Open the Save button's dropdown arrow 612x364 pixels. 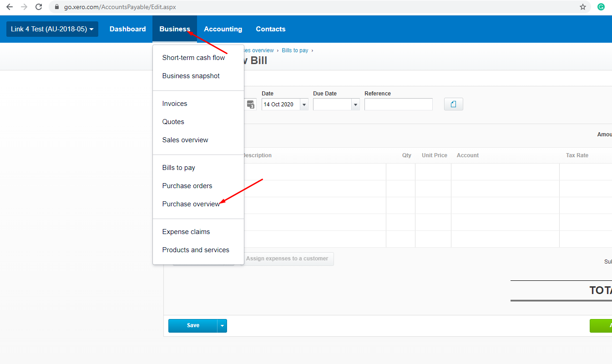click(x=222, y=325)
